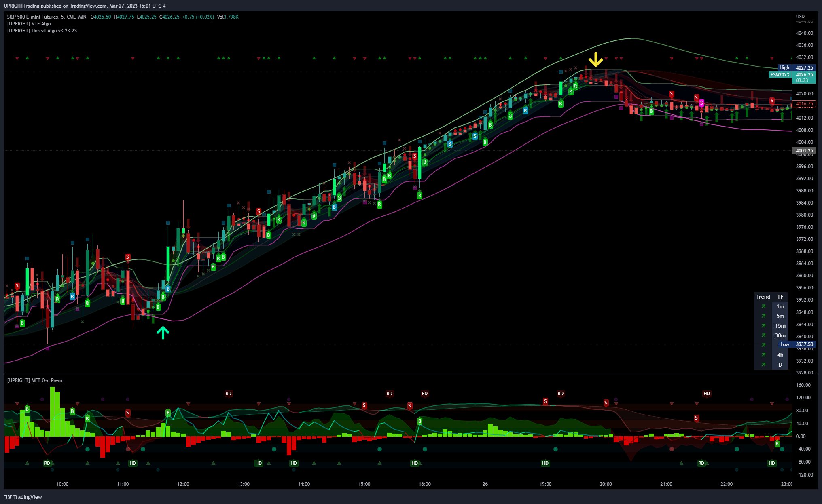Toggle the [UPRIGHT] Unreal Algo v3.23.23 legend
The height and width of the screenshot is (504, 822).
point(42,31)
